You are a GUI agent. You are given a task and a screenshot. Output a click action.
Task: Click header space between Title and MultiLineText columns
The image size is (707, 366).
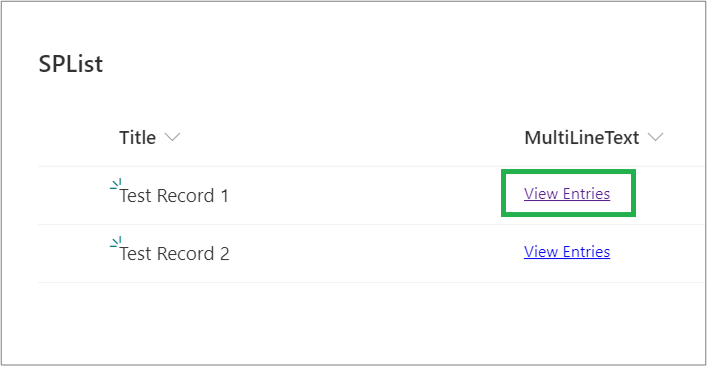[x=352, y=137]
